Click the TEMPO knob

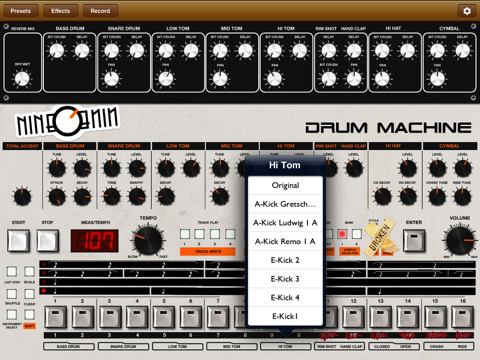[x=148, y=240]
